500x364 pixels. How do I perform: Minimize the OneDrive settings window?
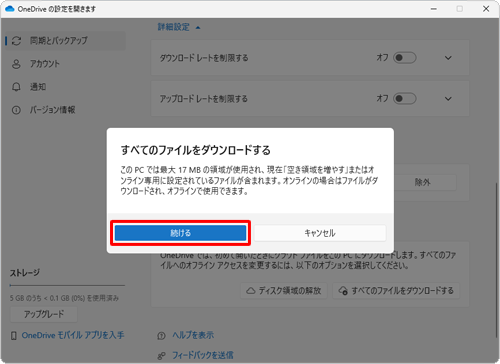(x=434, y=9)
